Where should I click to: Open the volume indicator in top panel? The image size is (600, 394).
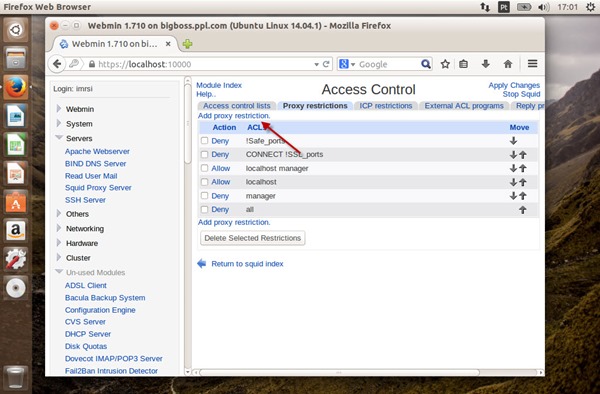543,7
